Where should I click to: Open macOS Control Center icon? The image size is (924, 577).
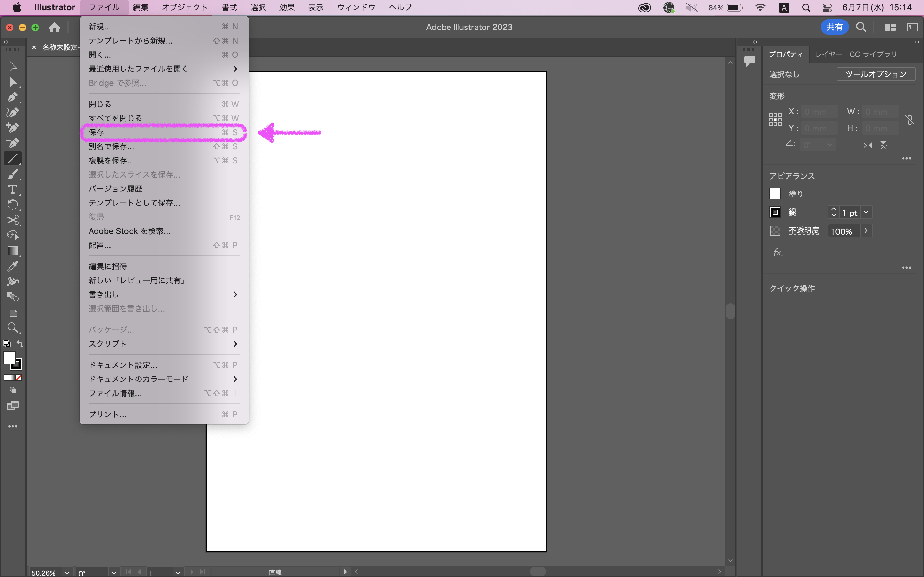[827, 8]
